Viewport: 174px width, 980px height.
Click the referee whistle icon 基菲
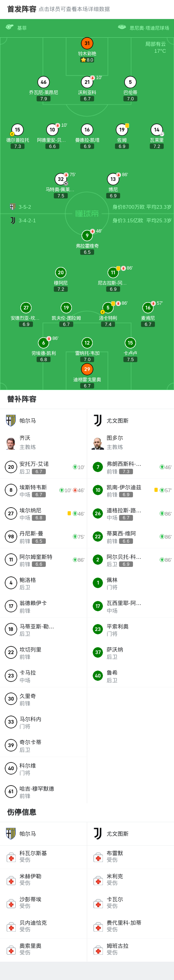pyautogui.click(x=10, y=27)
